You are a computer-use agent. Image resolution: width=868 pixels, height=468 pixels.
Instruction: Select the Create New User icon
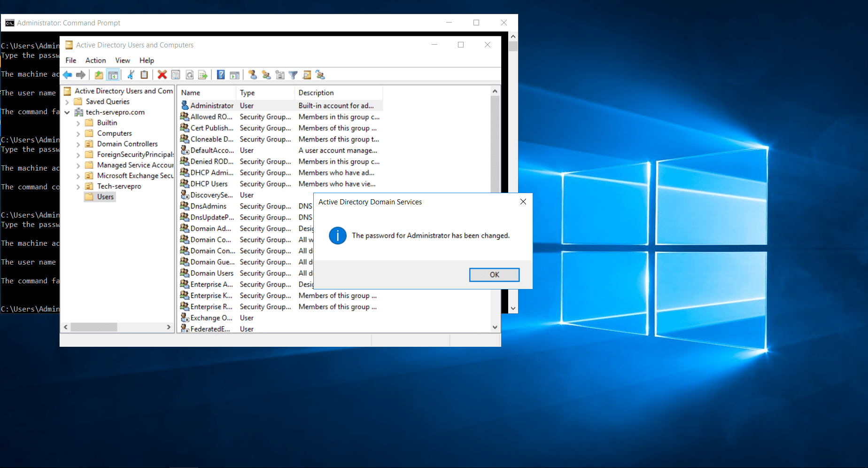tap(253, 75)
